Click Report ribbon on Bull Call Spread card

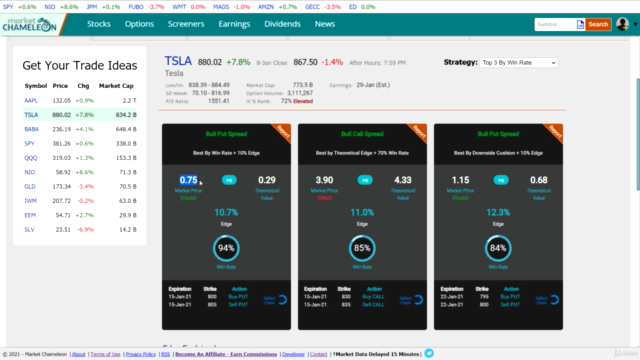click(x=419, y=132)
